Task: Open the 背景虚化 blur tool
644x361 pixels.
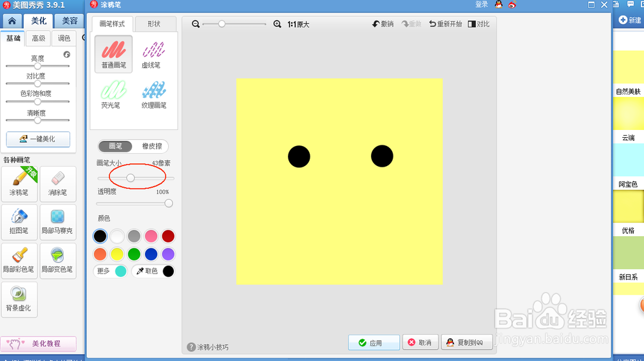Action: tap(19, 299)
